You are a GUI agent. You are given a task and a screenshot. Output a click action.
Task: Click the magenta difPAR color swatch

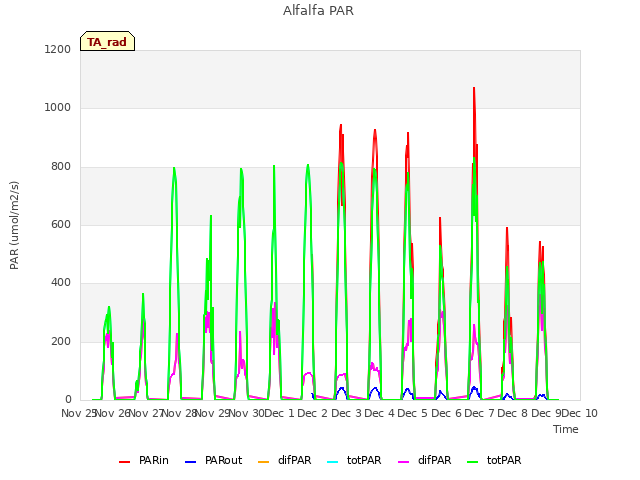point(404,462)
